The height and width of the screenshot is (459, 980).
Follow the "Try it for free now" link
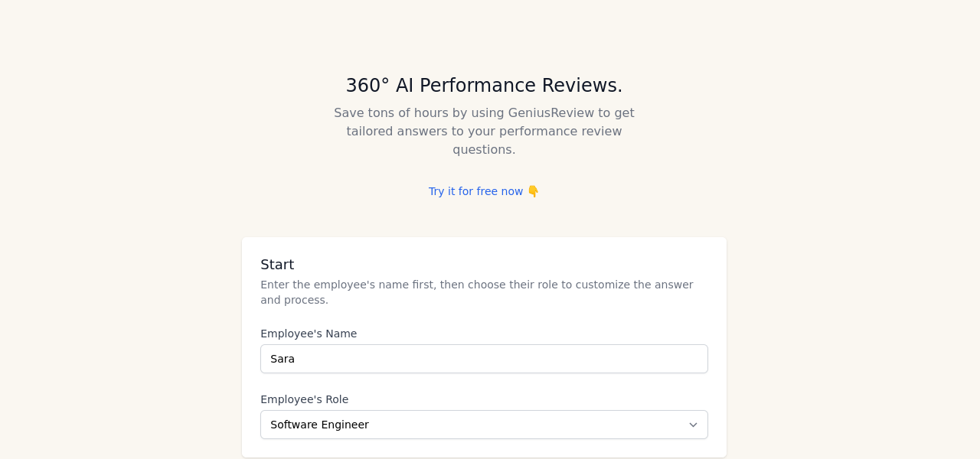(x=475, y=191)
